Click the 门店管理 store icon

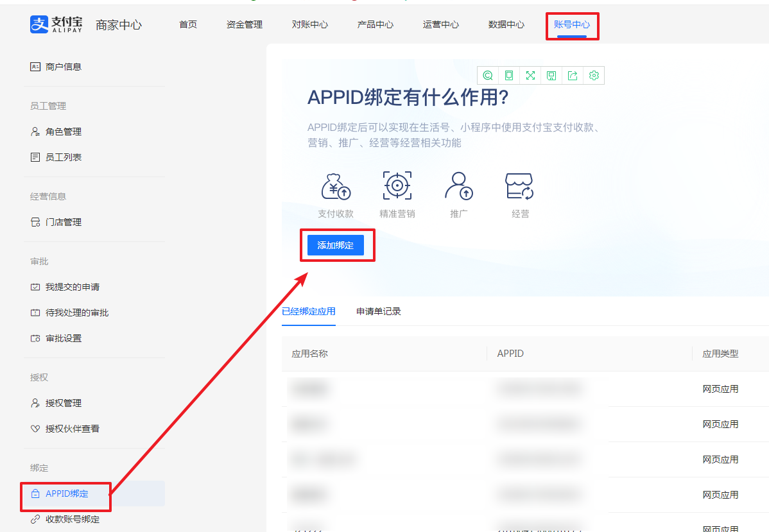pyautogui.click(x=35, y=222)
